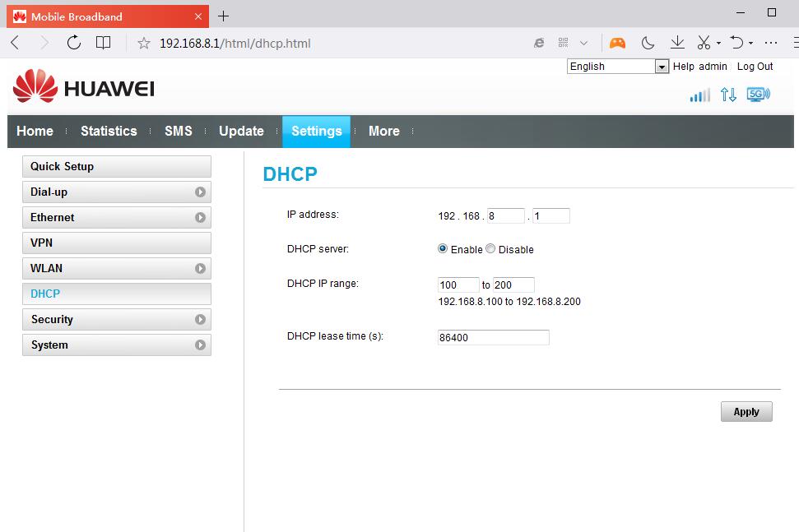The height and width of the screenshot is (532, 799).
Task: Open the English language dropdown
Action: click(617, 67)
